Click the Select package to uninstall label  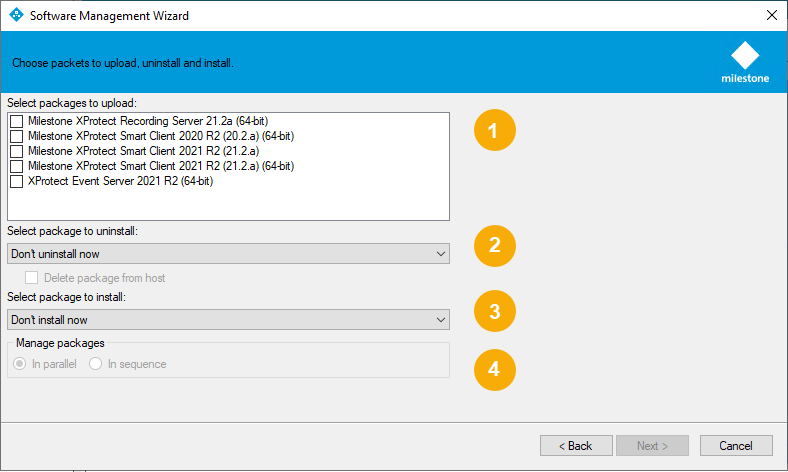pos(72,231)
